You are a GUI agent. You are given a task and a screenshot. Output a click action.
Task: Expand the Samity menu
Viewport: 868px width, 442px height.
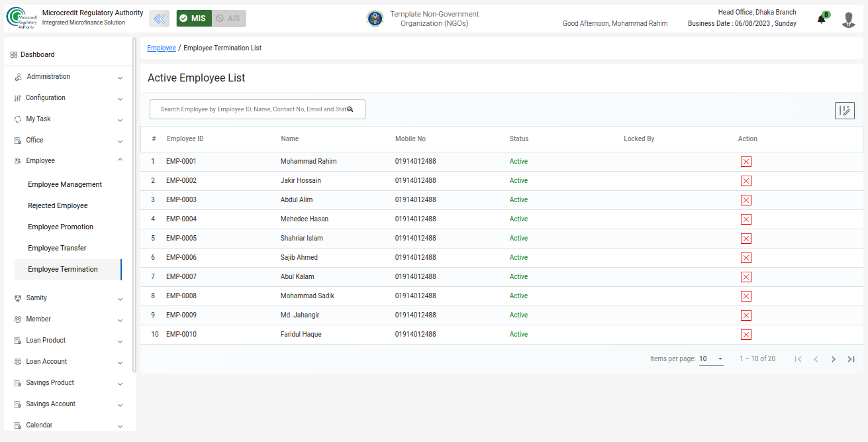(68, 298)
